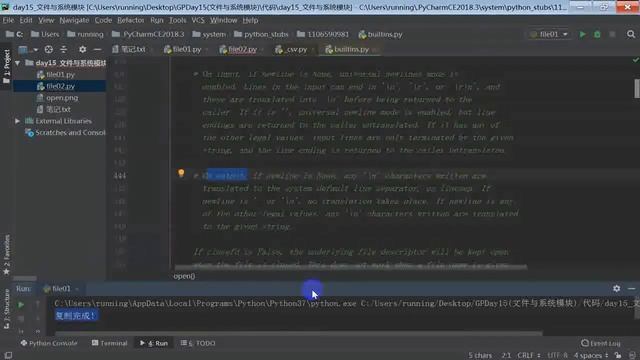Click the stop process icon in toolbar

click(612, 35)
